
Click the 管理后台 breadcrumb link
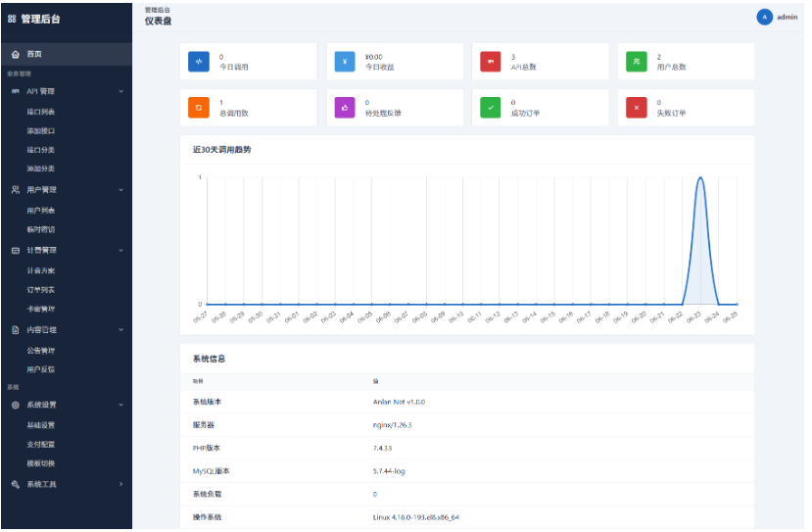[x=158, y=10]
